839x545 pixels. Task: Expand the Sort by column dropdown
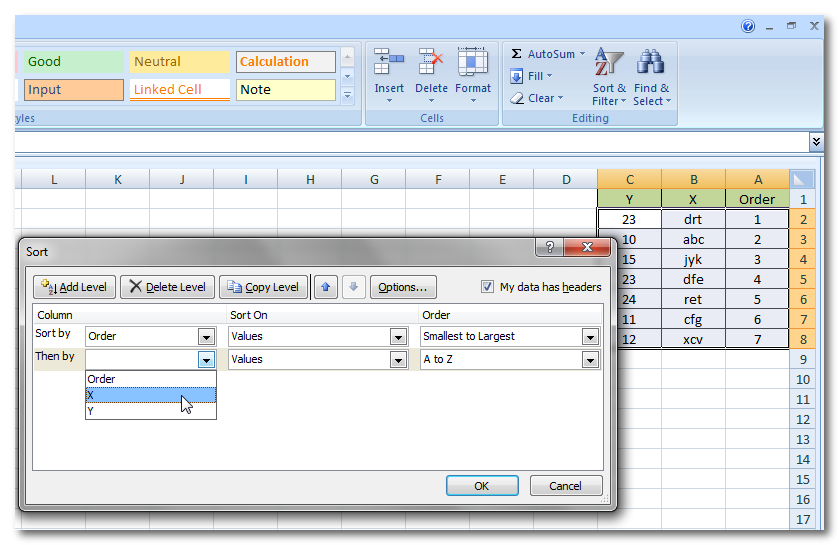coord(206,336)
